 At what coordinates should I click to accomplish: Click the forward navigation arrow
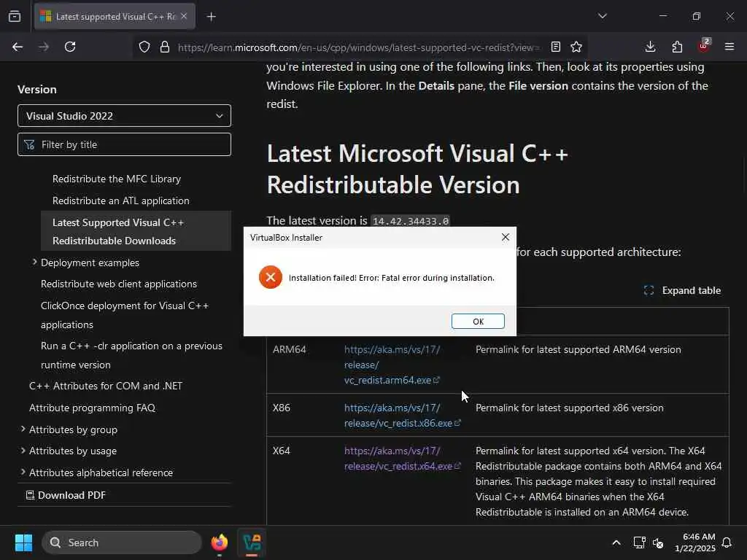coord(44,47)
